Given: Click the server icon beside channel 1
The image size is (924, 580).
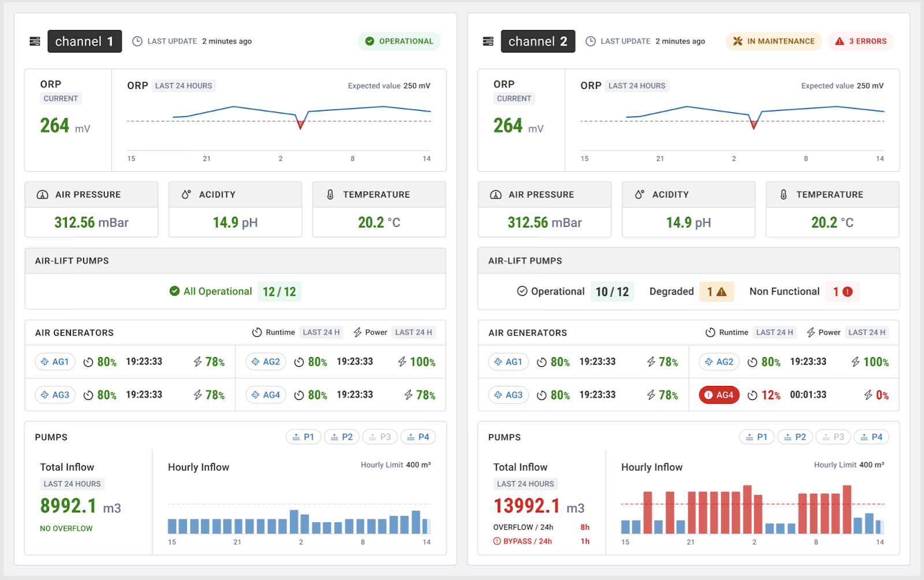Looking at the screenshot, I should click(35, 42).
